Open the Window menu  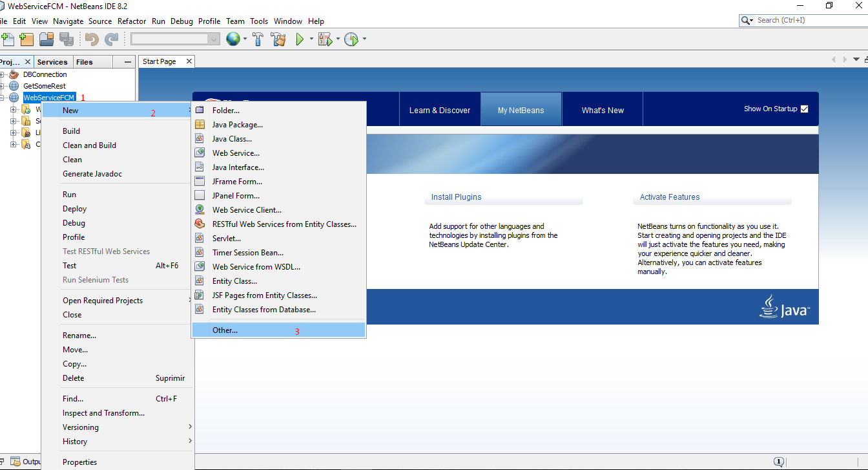pos(288,21)
